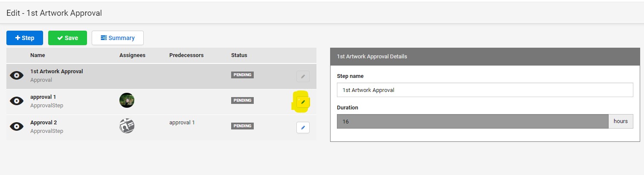Click the greyed pencil icon for 1st Artwork Approval

click(303, 77)
